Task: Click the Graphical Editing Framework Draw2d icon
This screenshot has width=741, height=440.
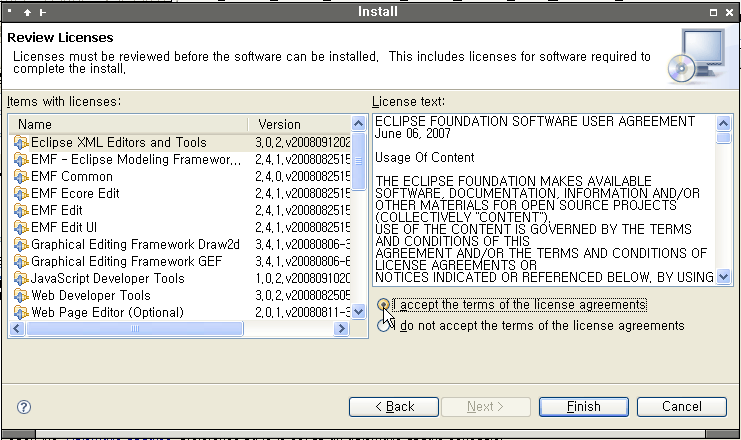Action: tap(21, 244)
